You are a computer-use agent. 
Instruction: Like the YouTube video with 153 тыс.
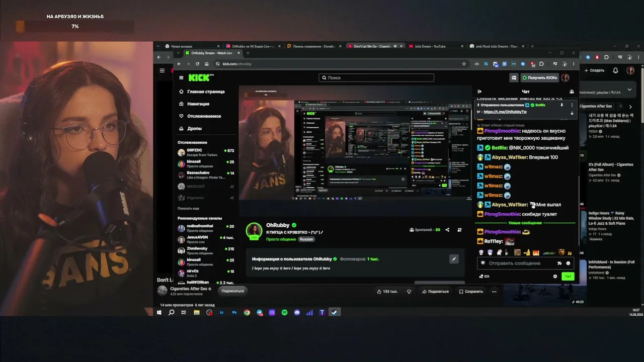point(387,291)
